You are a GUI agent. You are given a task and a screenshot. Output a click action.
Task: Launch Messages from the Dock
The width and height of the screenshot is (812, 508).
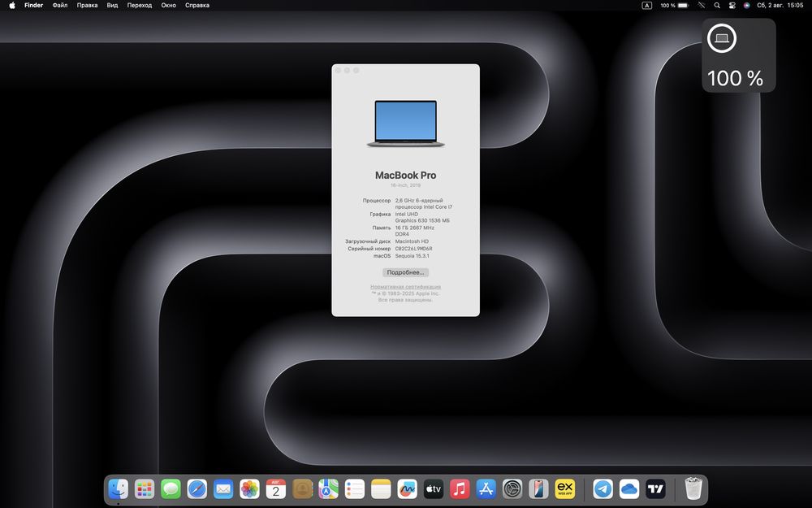[171, 488]
